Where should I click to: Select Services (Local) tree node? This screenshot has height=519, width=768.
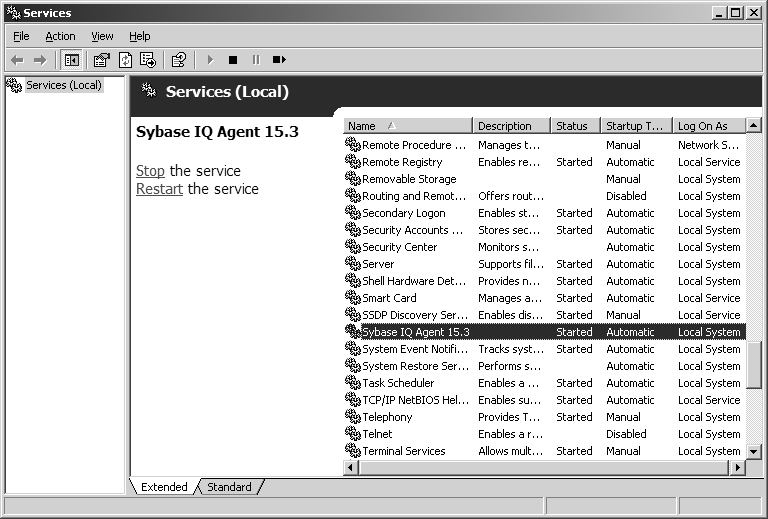tap(64, 85)
